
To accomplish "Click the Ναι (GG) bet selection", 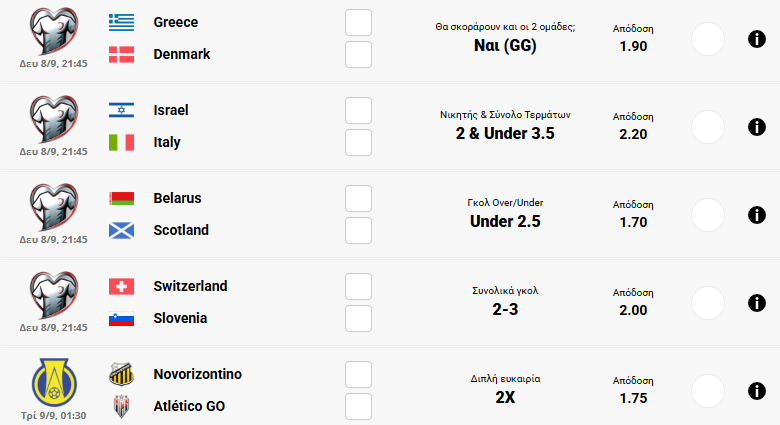I will click(505, 46).
